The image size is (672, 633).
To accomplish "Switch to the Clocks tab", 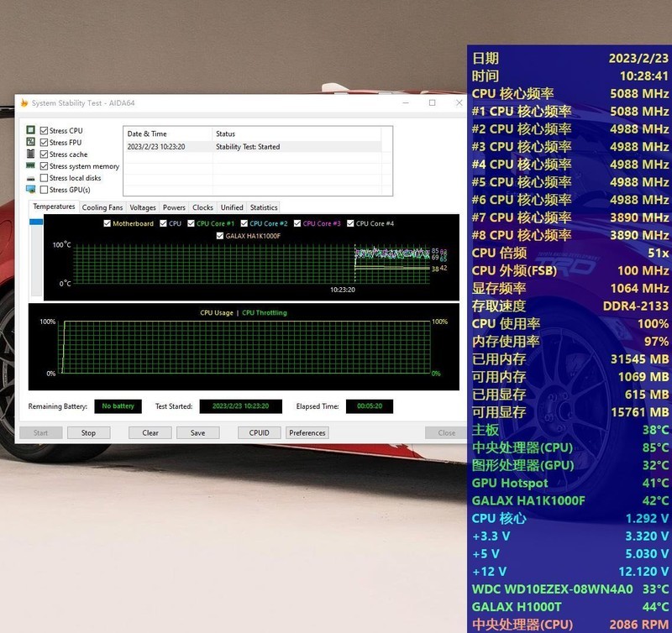I will click(x=202, y=207).
